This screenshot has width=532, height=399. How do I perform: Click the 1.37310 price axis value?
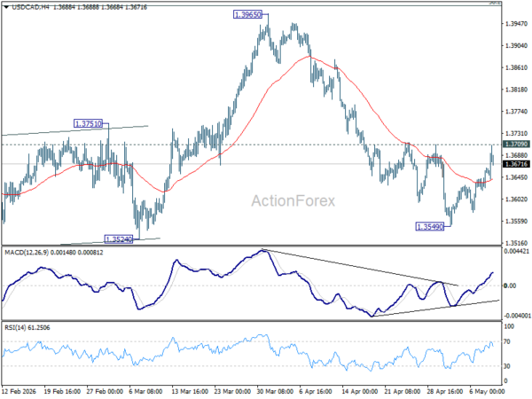(516, 134)
